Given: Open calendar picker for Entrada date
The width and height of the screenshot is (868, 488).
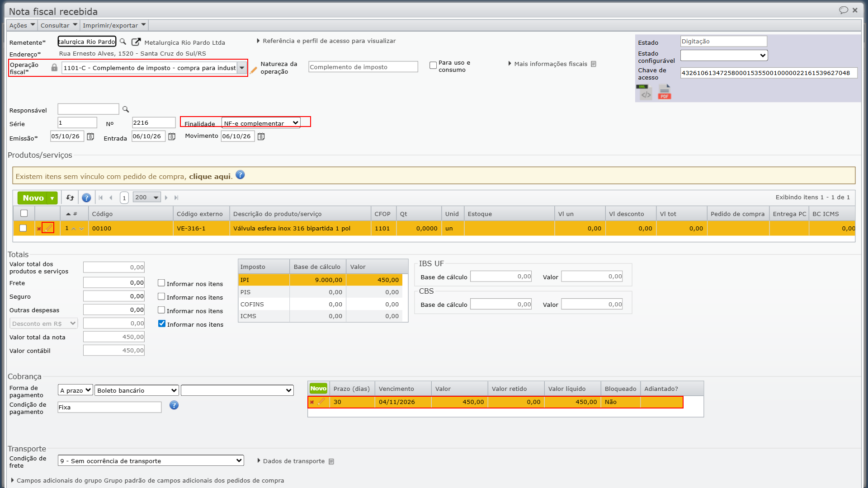Looking at the screenshot, I should [x=172, y=136].
